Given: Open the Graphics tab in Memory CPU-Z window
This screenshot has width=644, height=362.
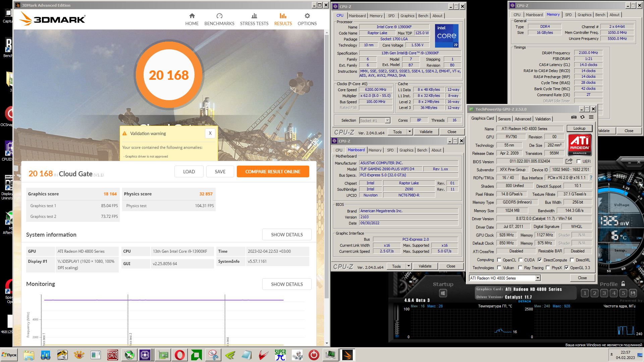Looking at the screenshot, I should click(x=584, y=15).
